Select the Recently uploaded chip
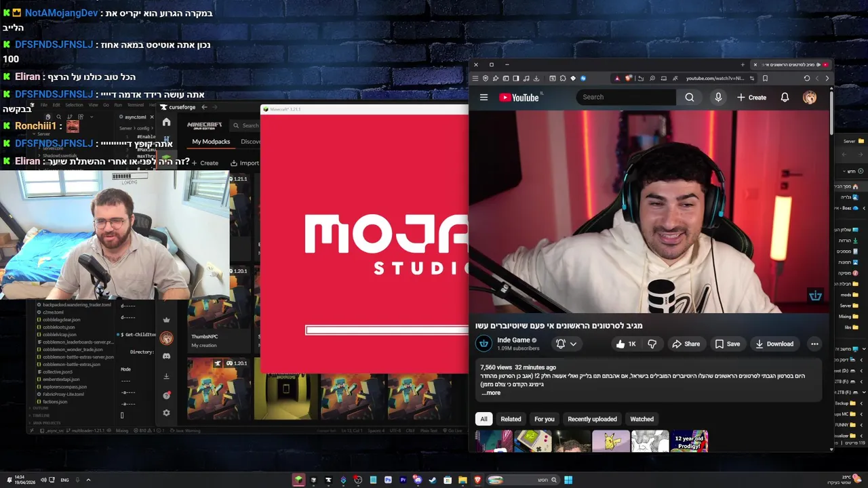 click(592, 419)
